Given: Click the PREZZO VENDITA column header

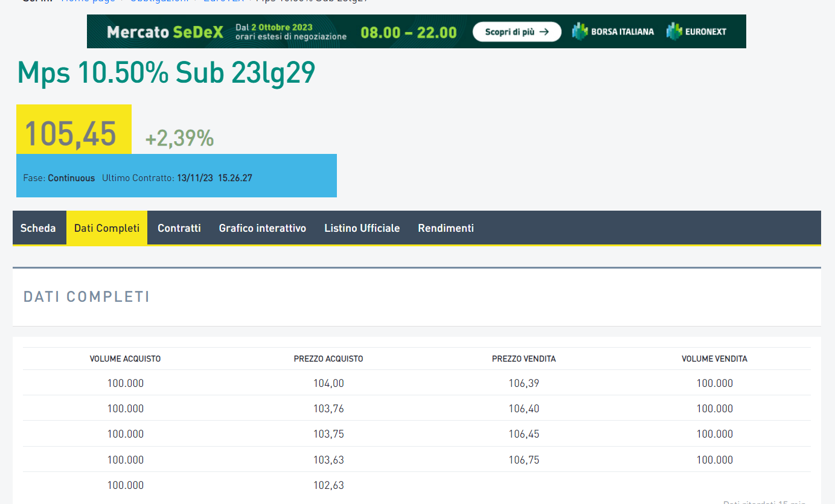Looking at the screenshot, I should [524, 359].
